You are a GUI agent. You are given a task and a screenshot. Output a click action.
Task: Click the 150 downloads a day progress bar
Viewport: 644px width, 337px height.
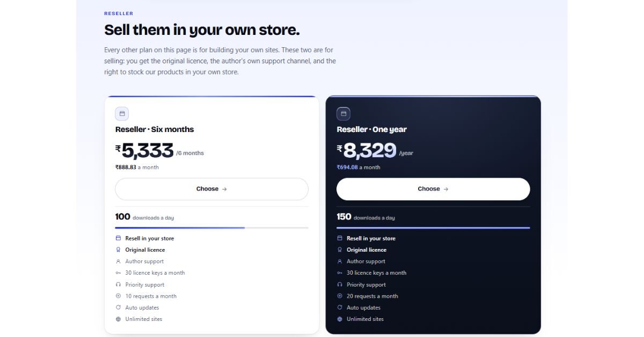[433, 228]
